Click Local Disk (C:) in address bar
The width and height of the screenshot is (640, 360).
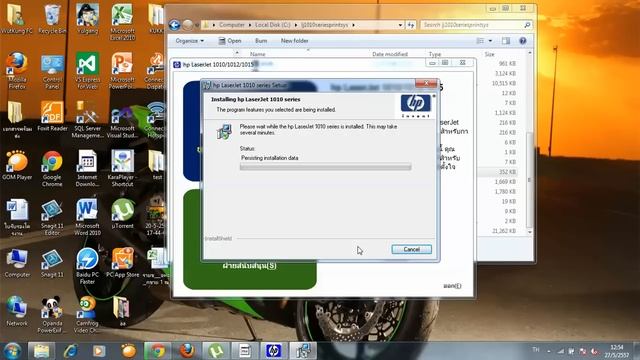coord(273,25)
